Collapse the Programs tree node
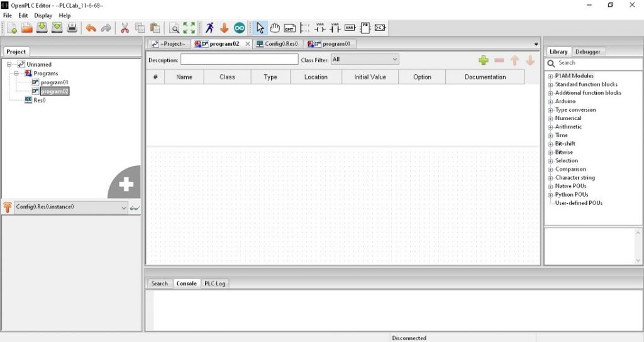Viewport: 644px width, 342px height. click(x=16, y=74)
